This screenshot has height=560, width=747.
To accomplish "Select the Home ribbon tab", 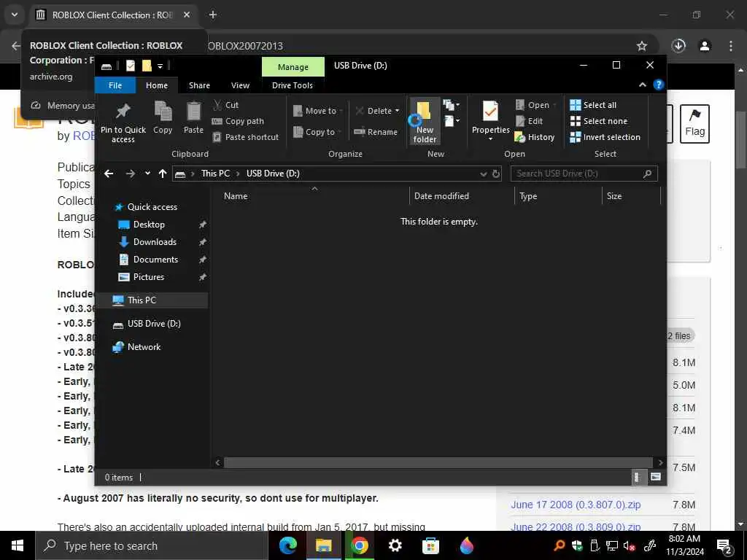I will point(157,85).
